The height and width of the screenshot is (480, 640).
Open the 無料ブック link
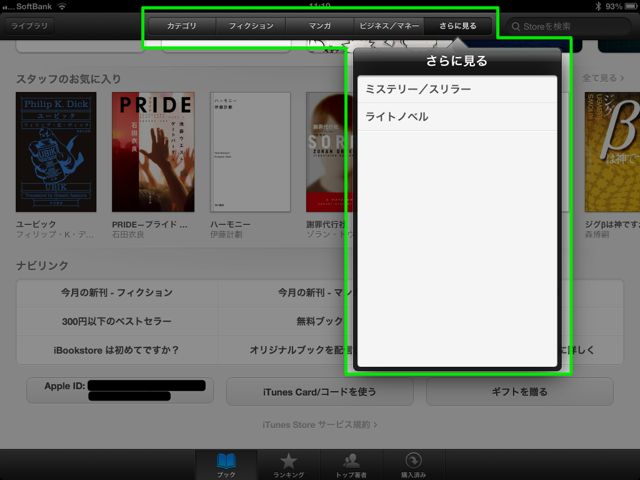coord(319,321)
